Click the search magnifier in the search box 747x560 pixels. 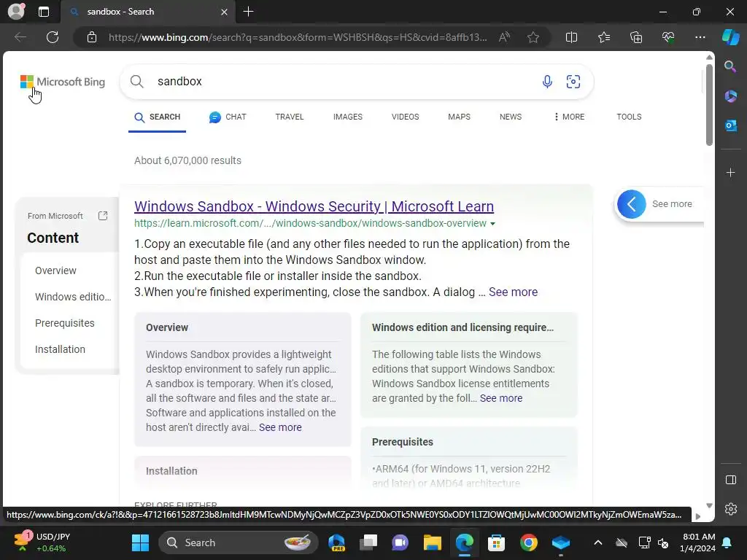tap(136, 82)
